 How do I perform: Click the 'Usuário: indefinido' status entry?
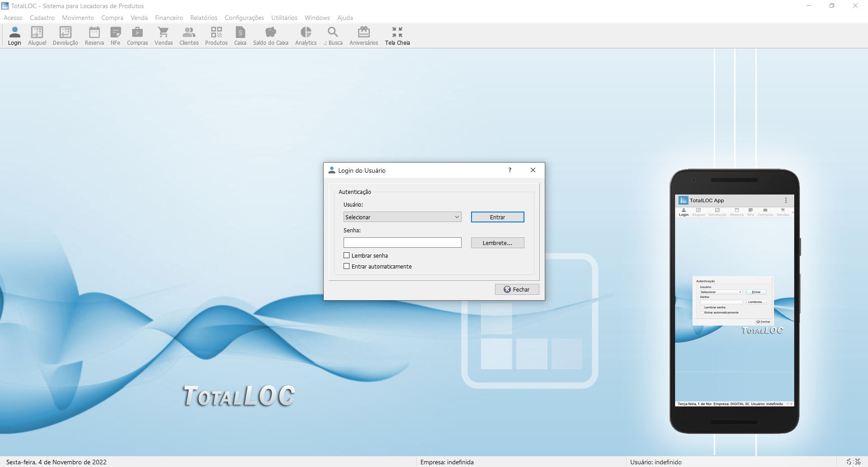(656, 462)
